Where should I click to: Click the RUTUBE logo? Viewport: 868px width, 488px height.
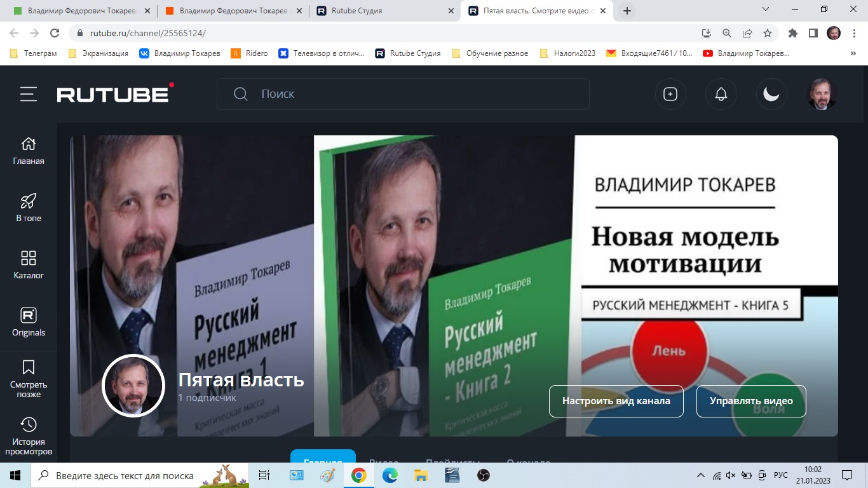pyautogui.click(x=115, y=93)
